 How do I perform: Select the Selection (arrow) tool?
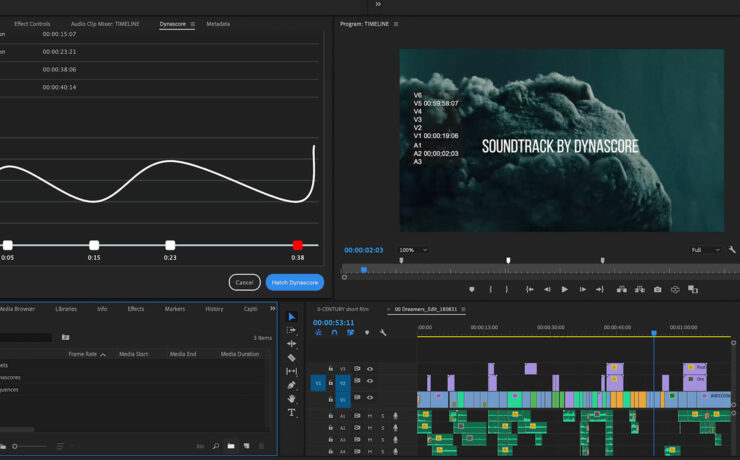tap(292, 317)
